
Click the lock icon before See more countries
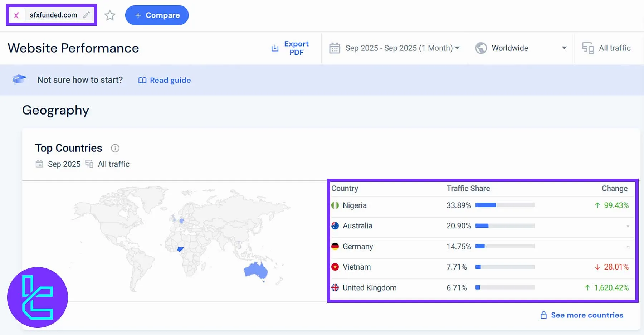tap(543, 315)
